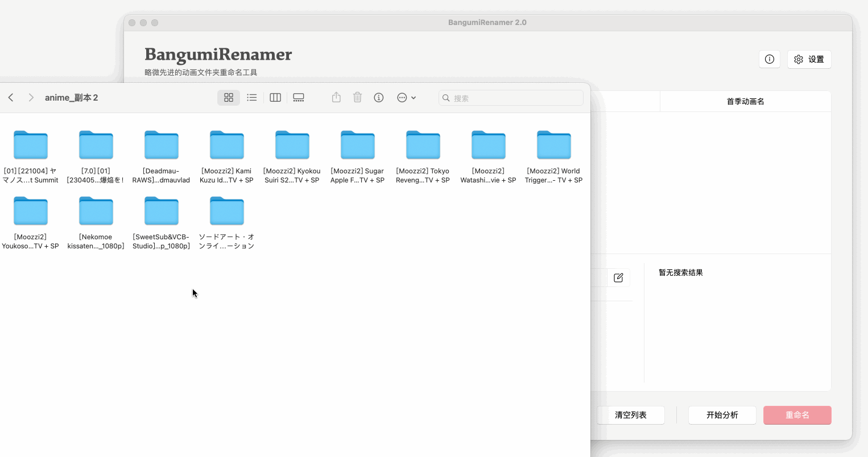Screen dimensions: 868x457
Task: Click the Finder trash icon
Action: pos(357,98)
